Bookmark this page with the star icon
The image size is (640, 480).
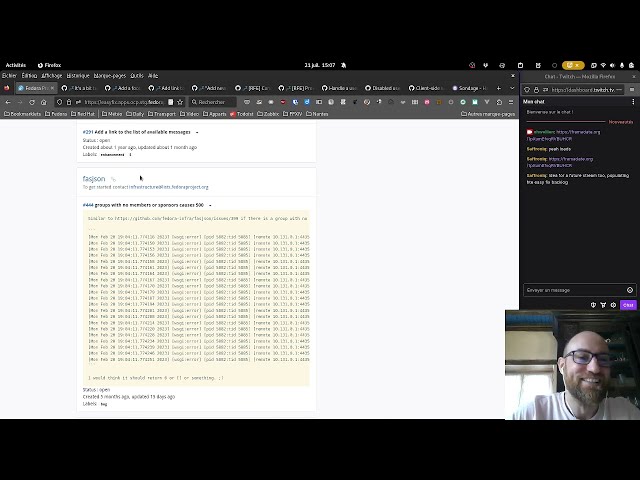180,102
